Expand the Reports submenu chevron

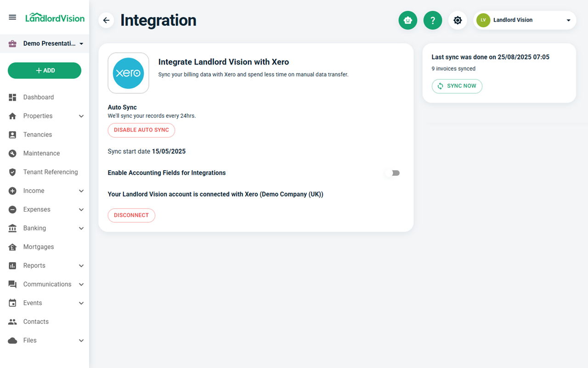point(81,265)
